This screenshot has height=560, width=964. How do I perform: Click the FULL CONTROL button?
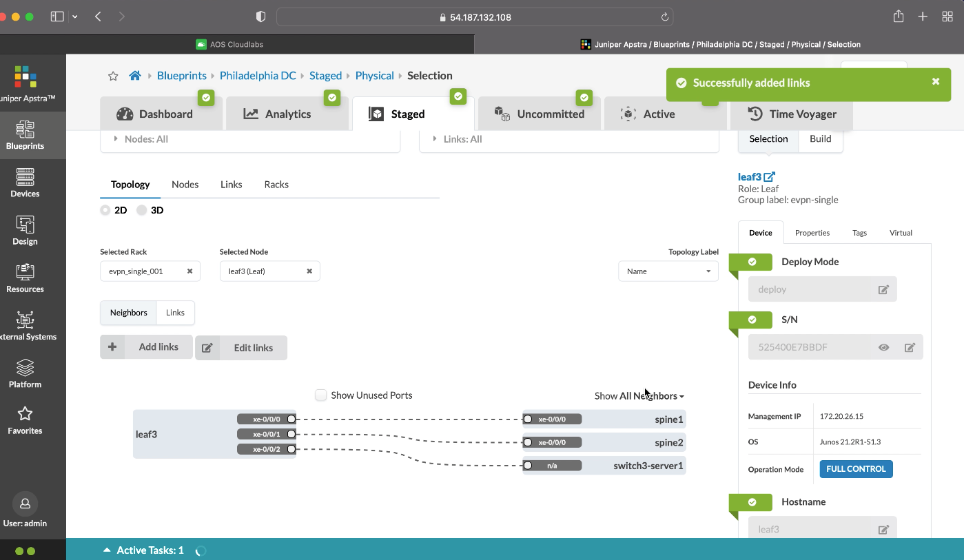click(x=856, y=469)
